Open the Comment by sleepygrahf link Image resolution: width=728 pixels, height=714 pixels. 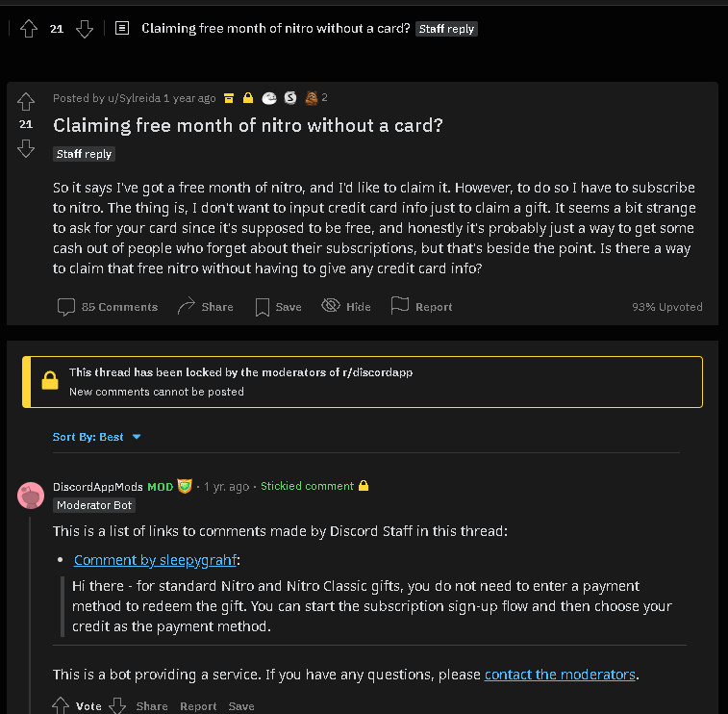[155, 560]
